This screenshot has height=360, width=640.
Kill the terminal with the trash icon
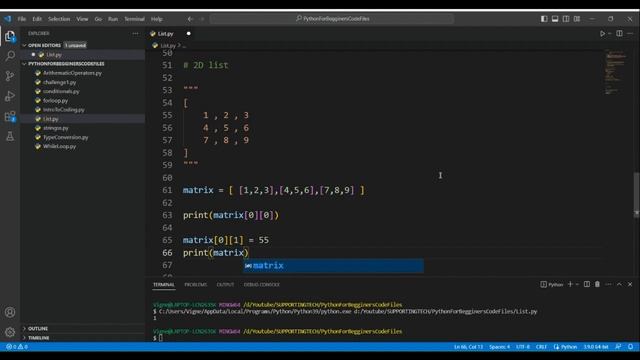597,284
